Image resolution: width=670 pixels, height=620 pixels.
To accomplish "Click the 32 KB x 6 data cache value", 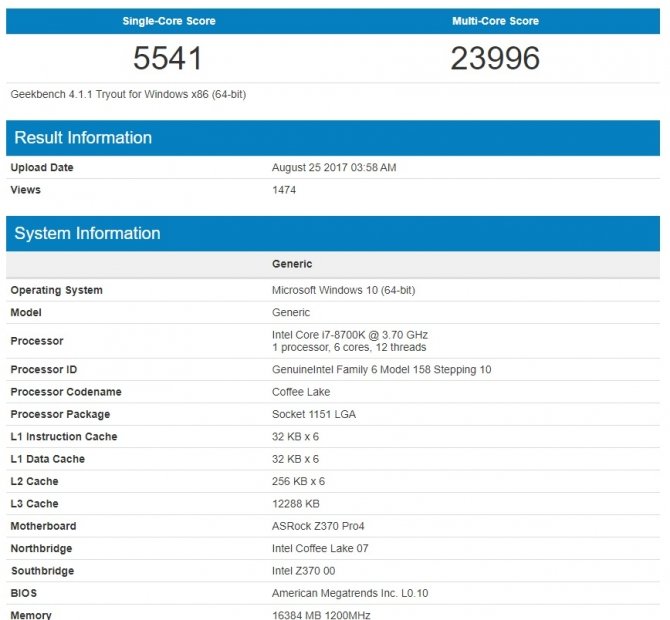I will (295, 459).
